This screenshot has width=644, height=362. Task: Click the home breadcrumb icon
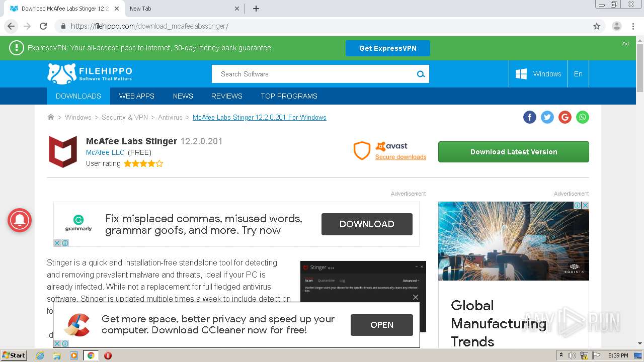coord(50,117)
